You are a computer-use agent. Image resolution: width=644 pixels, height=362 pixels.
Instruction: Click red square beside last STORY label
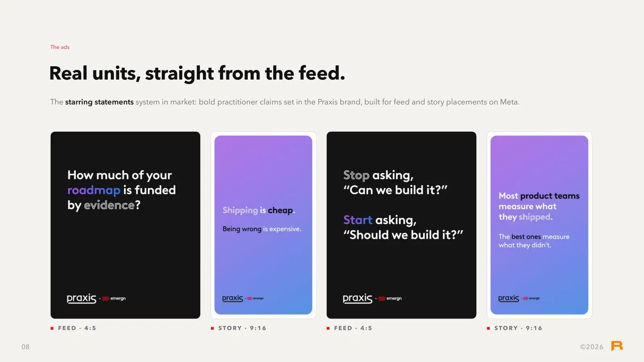pos(488,328)
